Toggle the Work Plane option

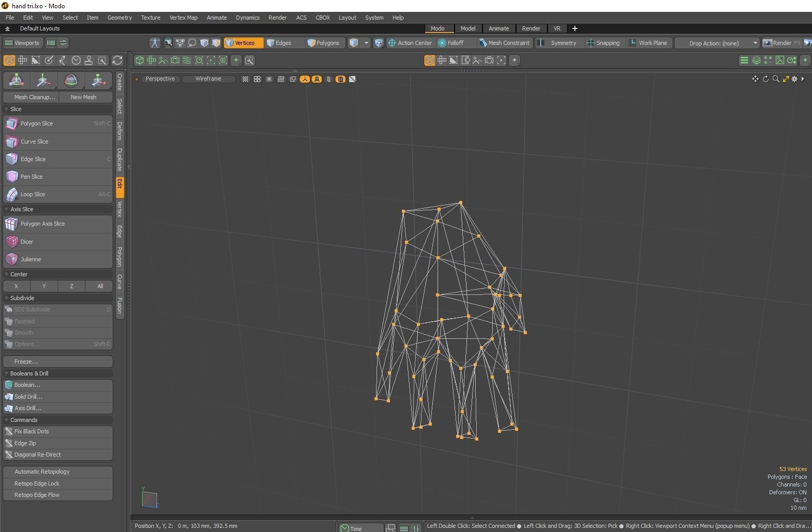pos(648,43)
